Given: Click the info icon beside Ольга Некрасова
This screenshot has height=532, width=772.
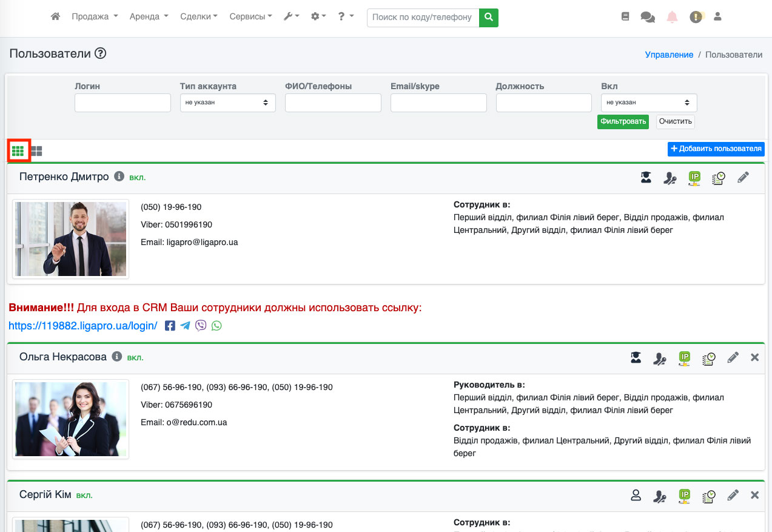Looking at the screenshot, I should click(x=117, y=357).
